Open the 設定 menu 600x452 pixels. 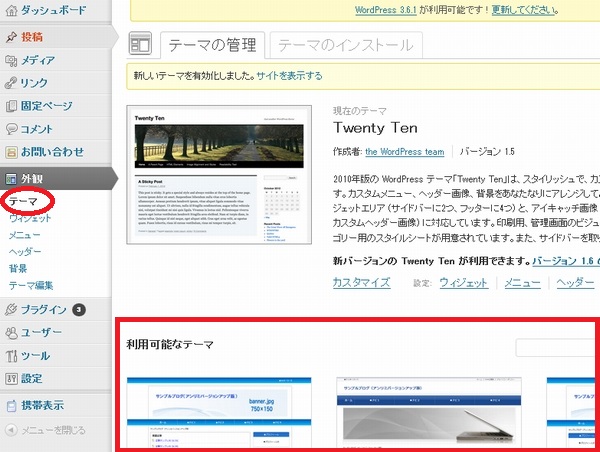point(31,379)
